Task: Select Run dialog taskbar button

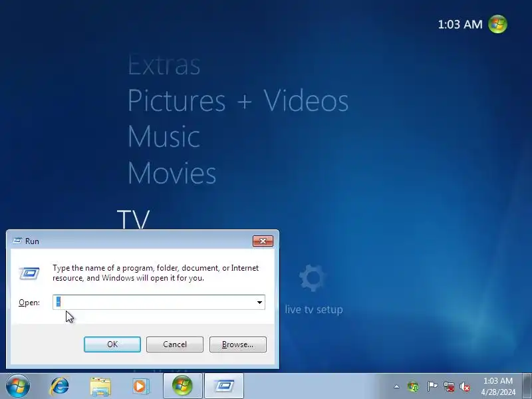Action: point(224,386)
